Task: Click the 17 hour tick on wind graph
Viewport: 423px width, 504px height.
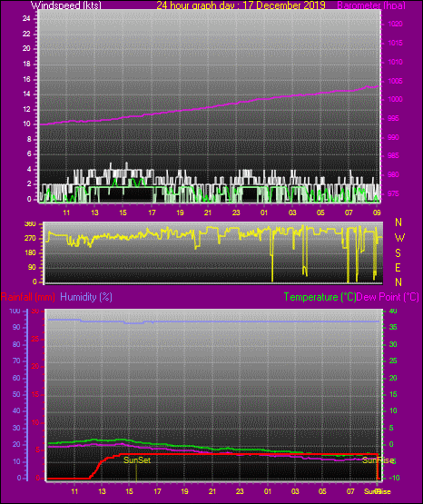Action: pos(152,212)
